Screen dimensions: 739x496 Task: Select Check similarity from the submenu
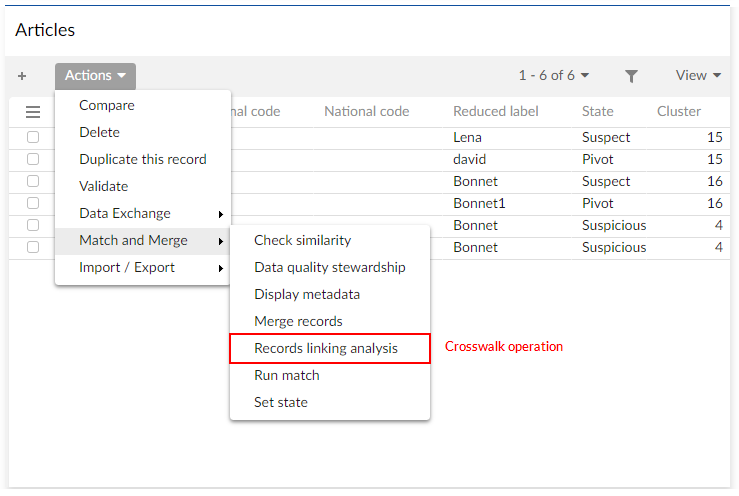(302, 240)
